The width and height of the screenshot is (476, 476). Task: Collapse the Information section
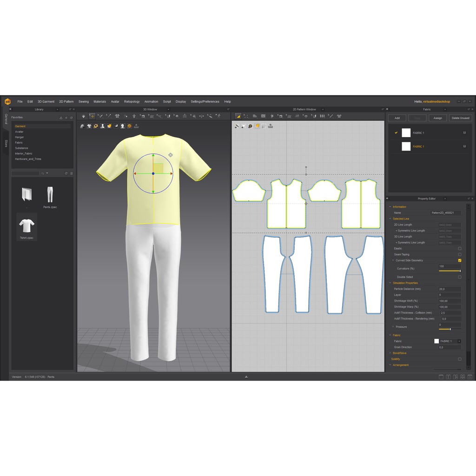click(390, 207)
